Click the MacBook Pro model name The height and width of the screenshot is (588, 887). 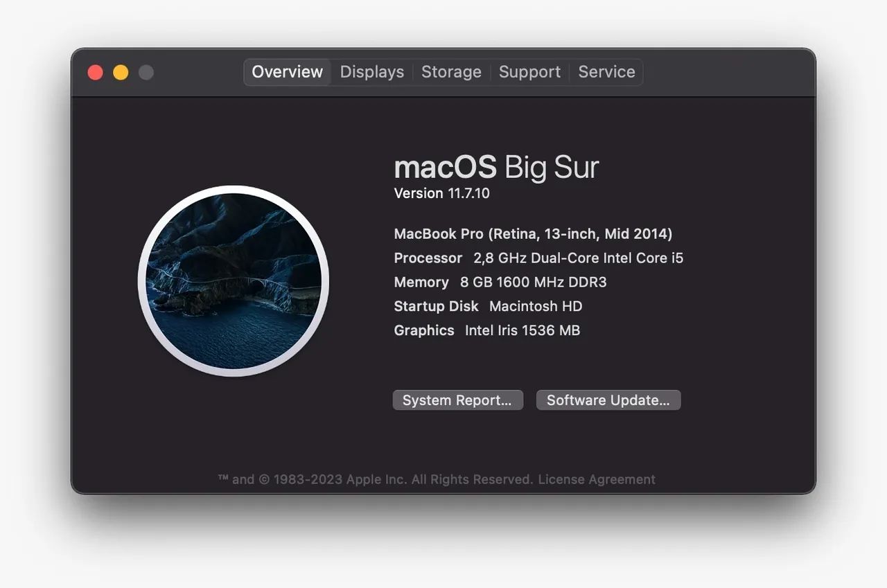(533, 233)
